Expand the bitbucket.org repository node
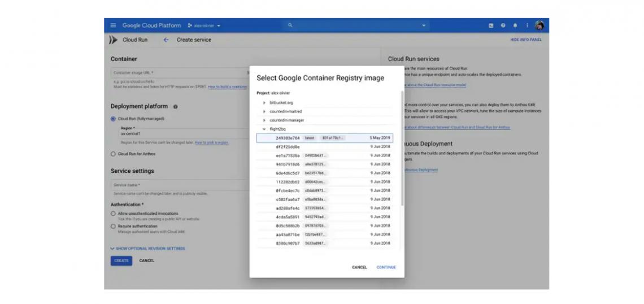Viewport: 644px width, 304px height. tap(264, 103)
